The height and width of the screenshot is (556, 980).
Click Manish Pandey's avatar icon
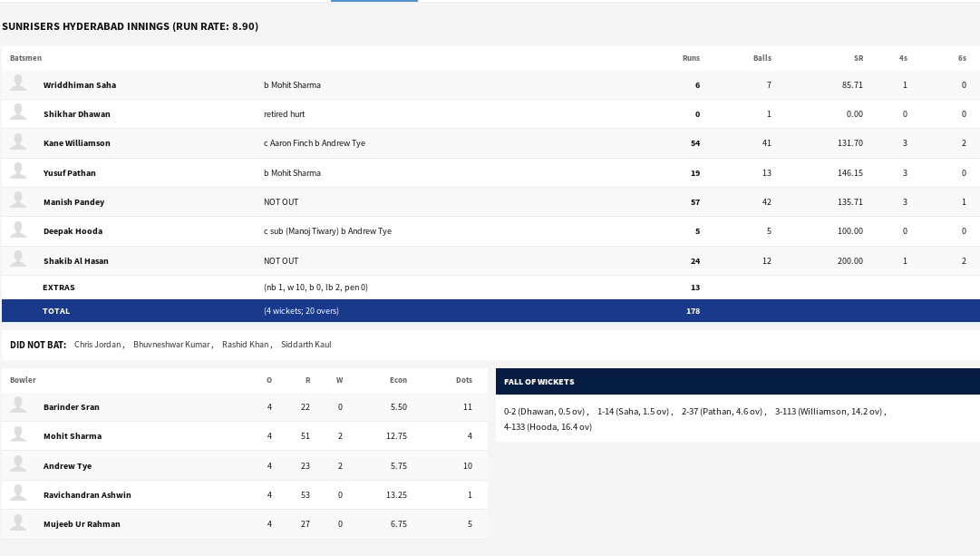pos(19,200)
